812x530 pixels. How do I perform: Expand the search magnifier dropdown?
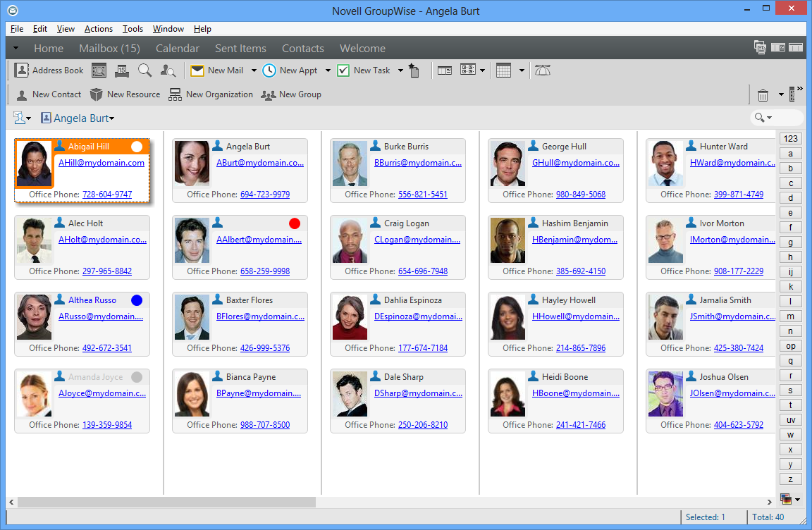click(x=770, y=118)
